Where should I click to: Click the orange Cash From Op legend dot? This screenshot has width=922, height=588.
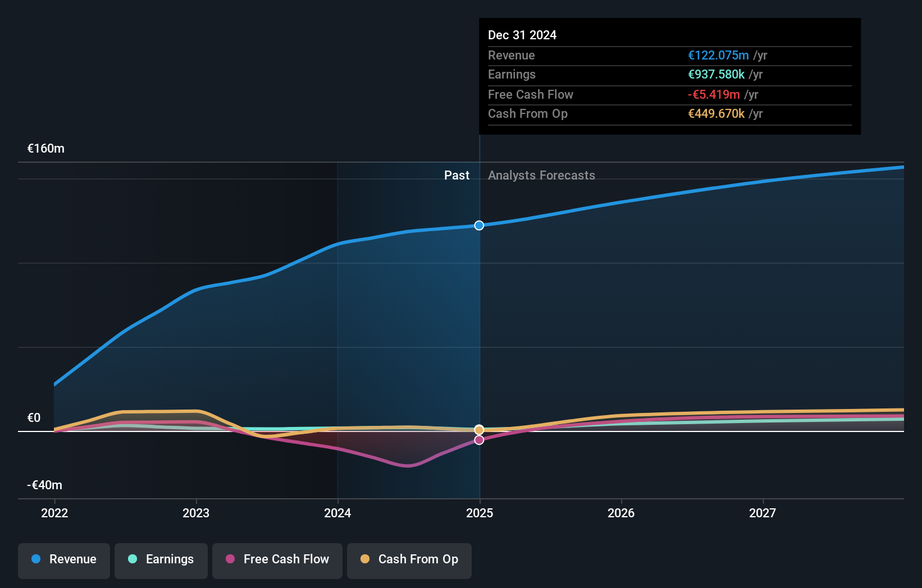coord(365,559)
